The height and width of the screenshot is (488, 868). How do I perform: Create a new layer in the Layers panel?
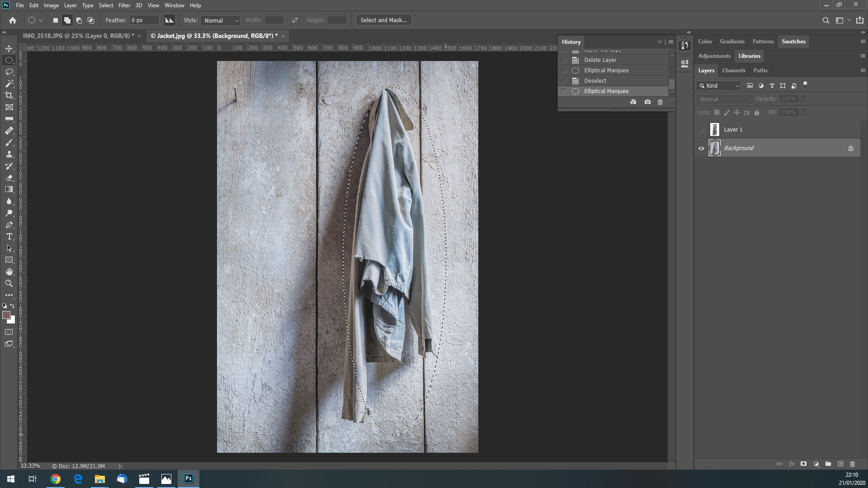[x=841, y=464]
